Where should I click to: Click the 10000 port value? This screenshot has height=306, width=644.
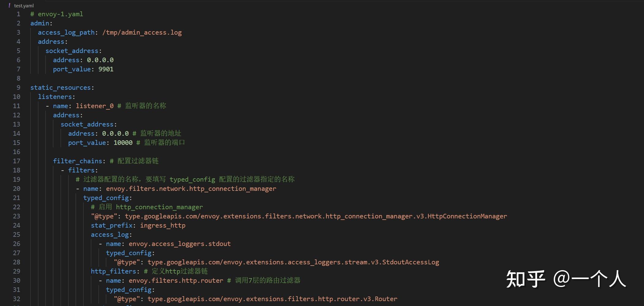click(x=123, y=143)
